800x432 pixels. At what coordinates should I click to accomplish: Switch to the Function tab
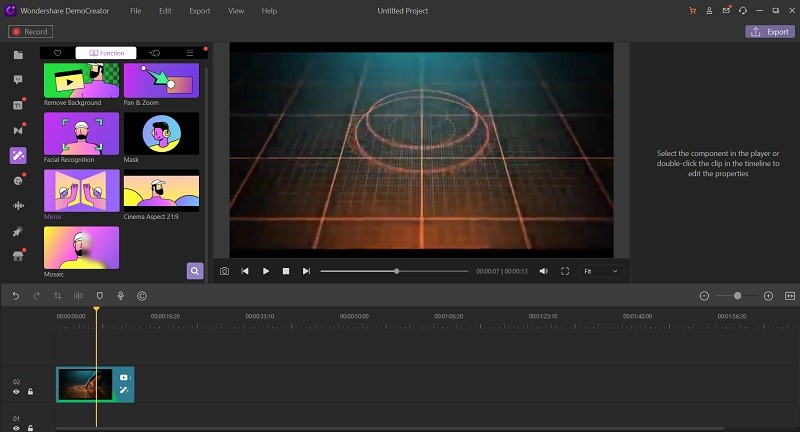tap(106, 52)
